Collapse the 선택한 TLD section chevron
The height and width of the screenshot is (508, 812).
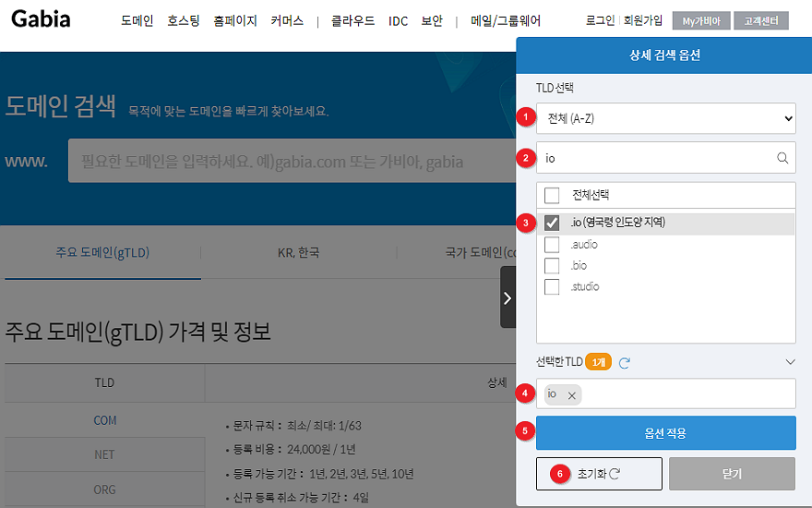(x=789, y=362)
